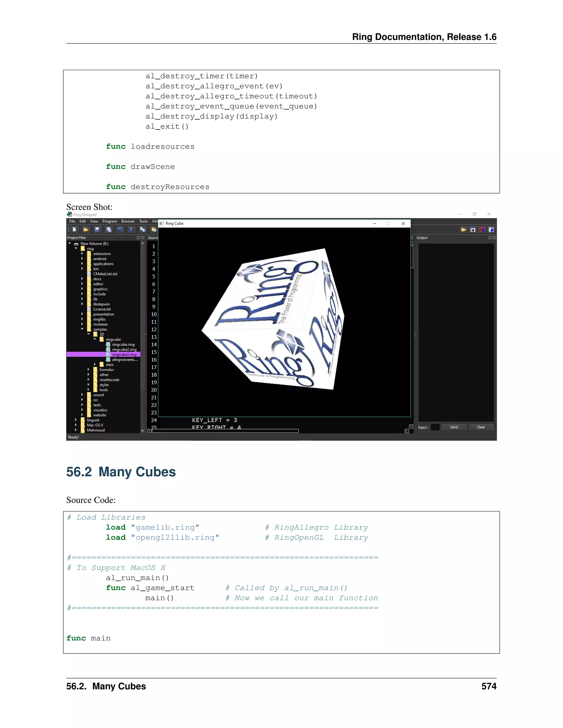Click the Save As toolbar icon

tap(109, 229)
